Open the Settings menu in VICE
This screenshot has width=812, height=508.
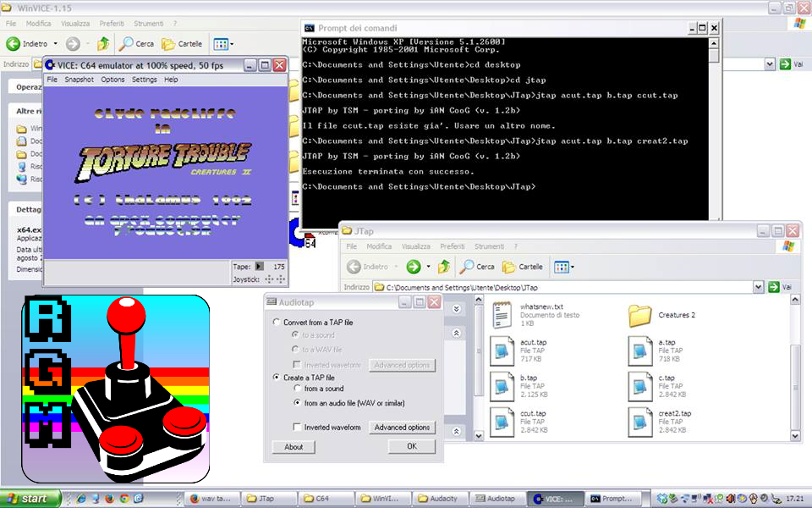tap(145, 80)
